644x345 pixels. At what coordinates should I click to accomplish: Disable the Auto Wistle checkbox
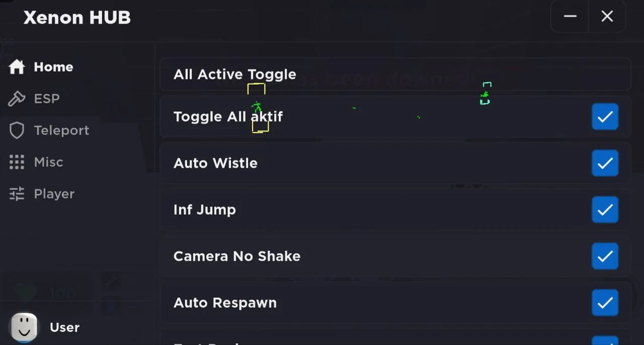tap(605, 163)
